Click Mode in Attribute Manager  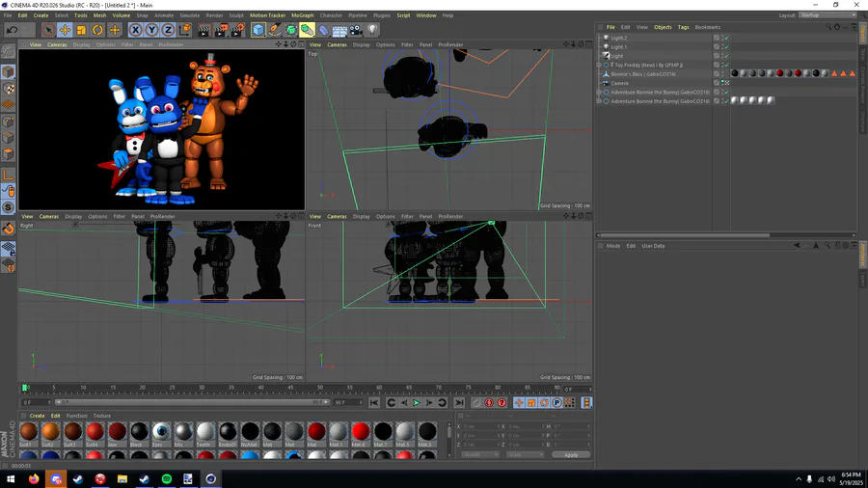(613, 246)
